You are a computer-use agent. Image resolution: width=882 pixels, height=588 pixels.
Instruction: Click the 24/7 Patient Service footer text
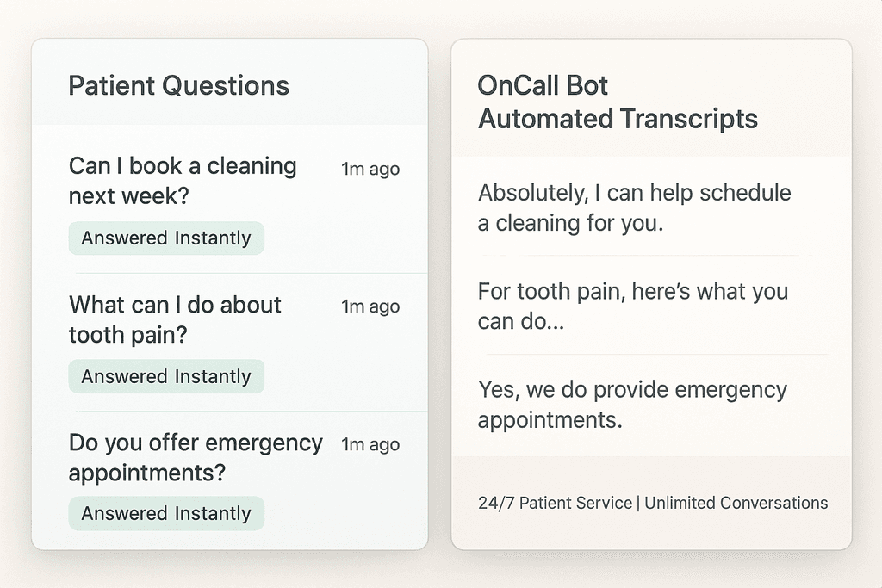(x=555, y=503)
